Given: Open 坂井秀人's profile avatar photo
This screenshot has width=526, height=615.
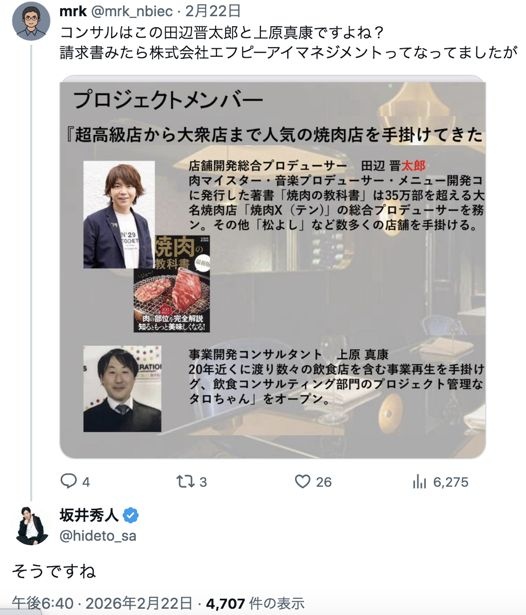Looking at the screenshot, I should click(x=32, y=526).
